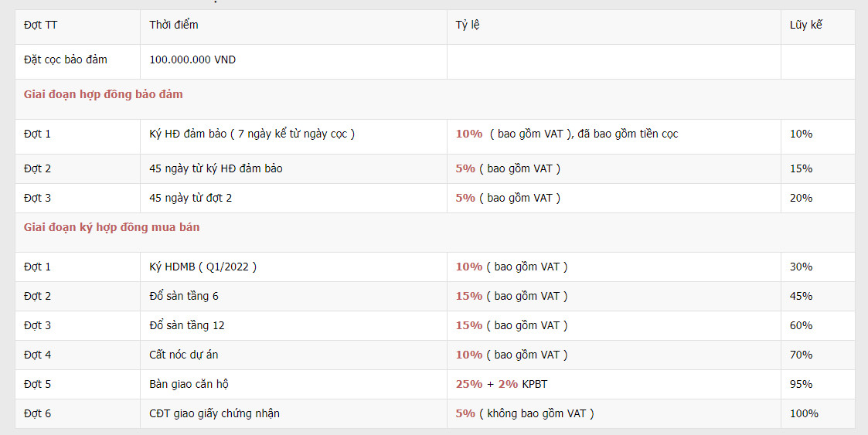Select the 'Cất nóc dự án' cell
Viewport: 868px width, 435px height.
[189, 355]
